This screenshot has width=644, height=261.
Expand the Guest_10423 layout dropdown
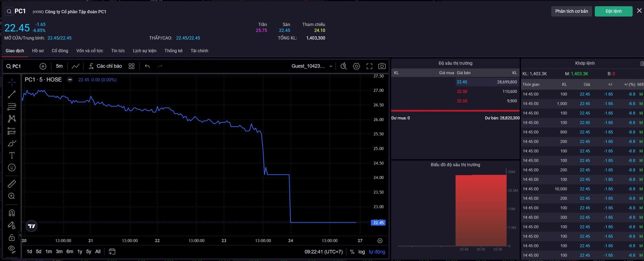pyautogui.click(x=312, y=66)
